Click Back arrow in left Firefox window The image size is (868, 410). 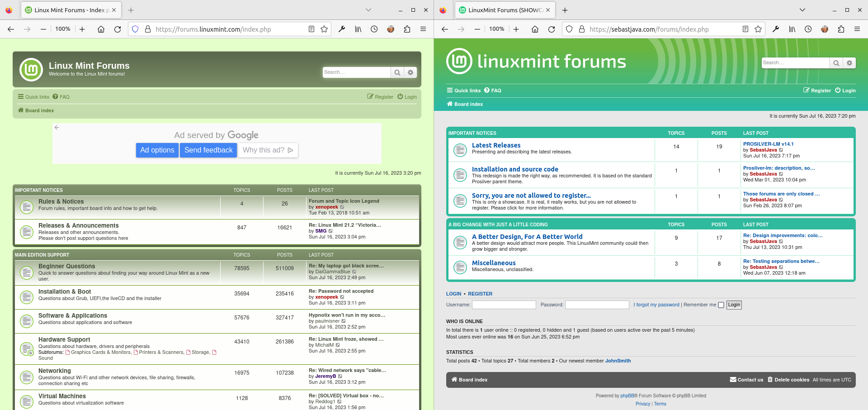coord(11,29)
